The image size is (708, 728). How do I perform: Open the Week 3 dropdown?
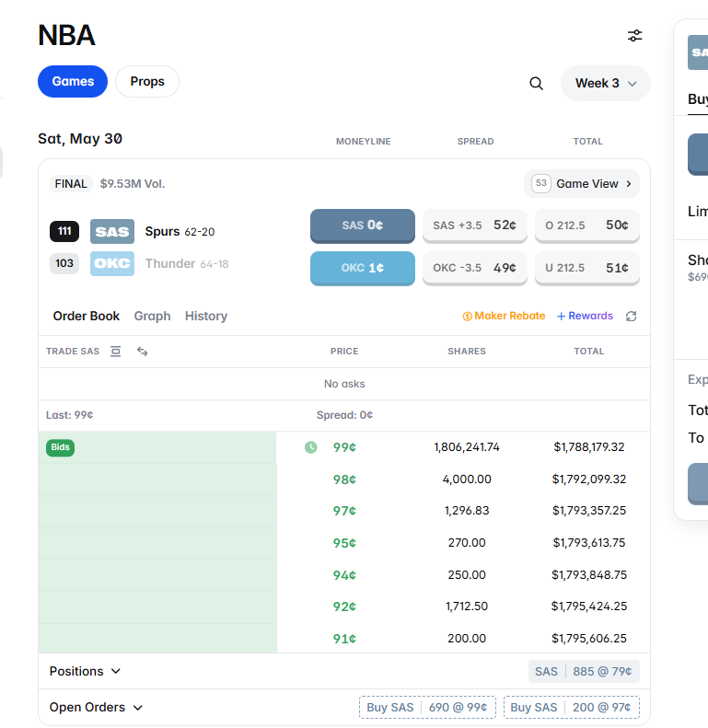[x=605, y=83]
